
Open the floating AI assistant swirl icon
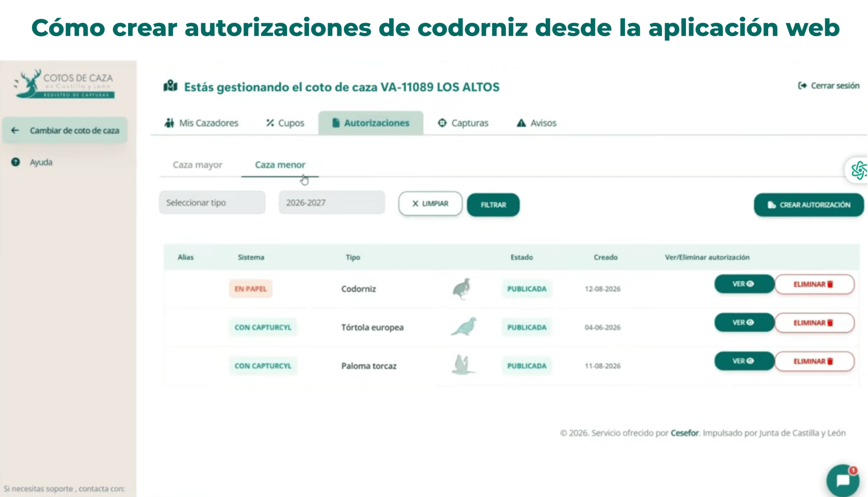click(x=859, y=170)
